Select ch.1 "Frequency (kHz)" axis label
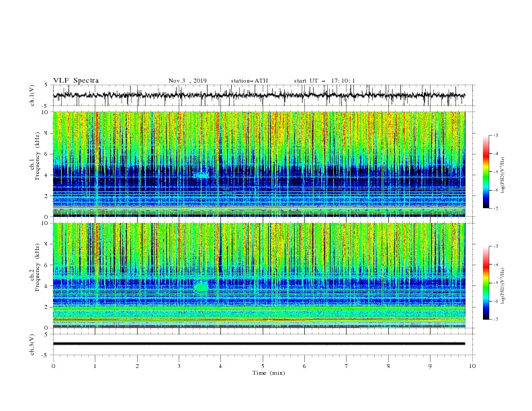Screen dimensions: 532x411 38,156
